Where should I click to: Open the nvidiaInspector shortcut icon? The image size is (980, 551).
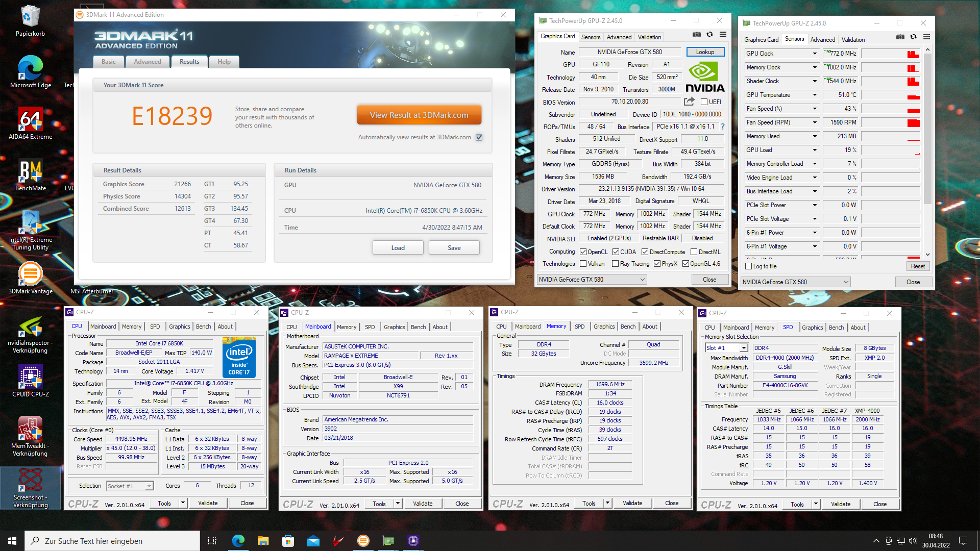point(30,335)
